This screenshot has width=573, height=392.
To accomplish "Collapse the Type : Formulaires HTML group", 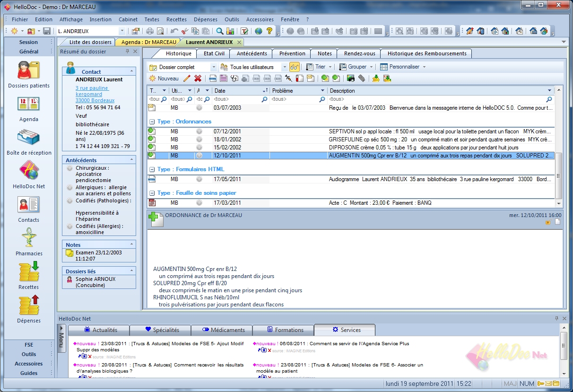I will 152,169.
